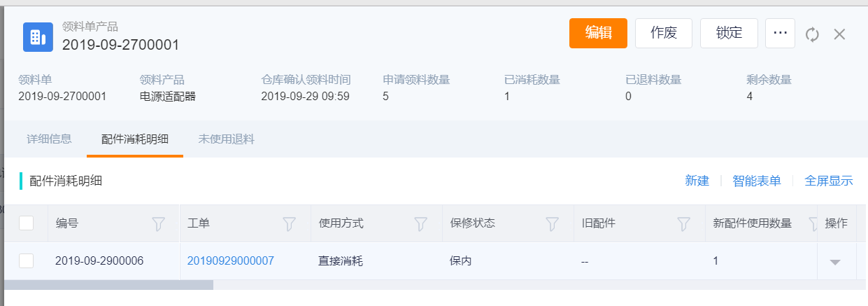Open work order link 20190929000007

pos(231,260)
